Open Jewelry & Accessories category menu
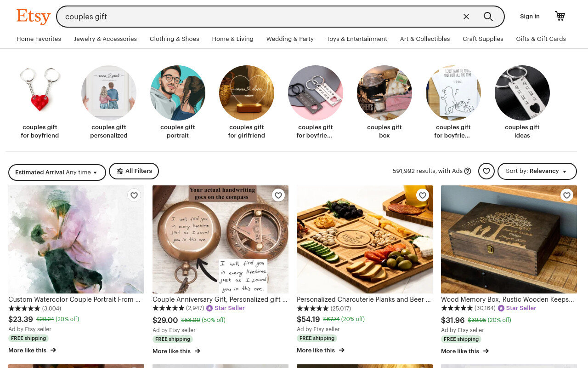Image resolution: width=588 pixels, height=368 pixels. coord(105,39)
